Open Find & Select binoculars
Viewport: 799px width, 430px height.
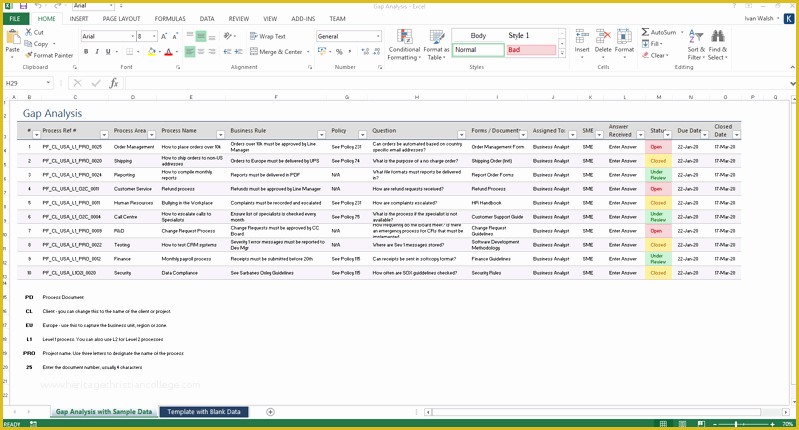[x=717, y=45]
